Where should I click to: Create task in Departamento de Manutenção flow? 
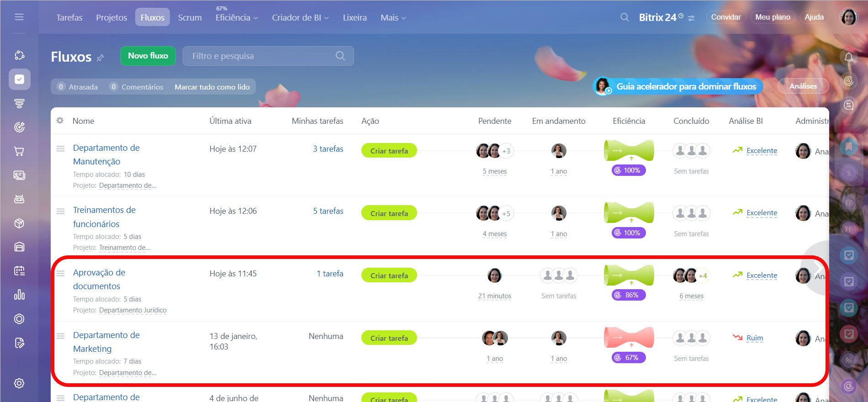click(x=389, y=151)
